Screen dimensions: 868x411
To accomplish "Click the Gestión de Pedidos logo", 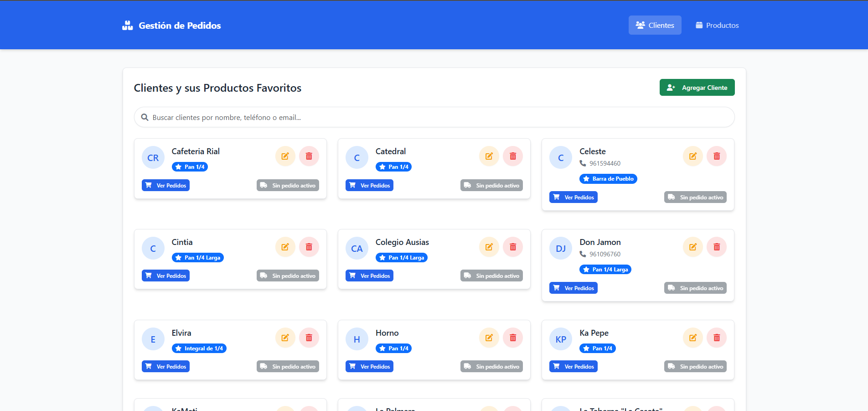I will (171, 26).
